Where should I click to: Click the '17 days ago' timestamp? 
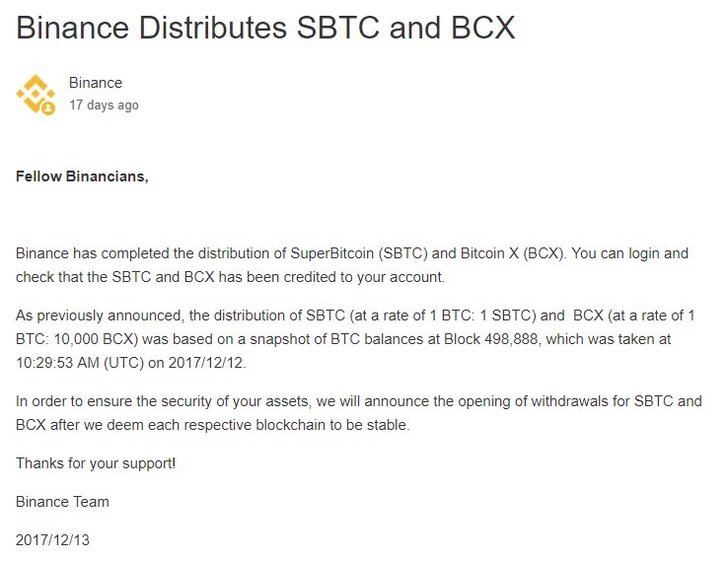(x=104, y=105)
